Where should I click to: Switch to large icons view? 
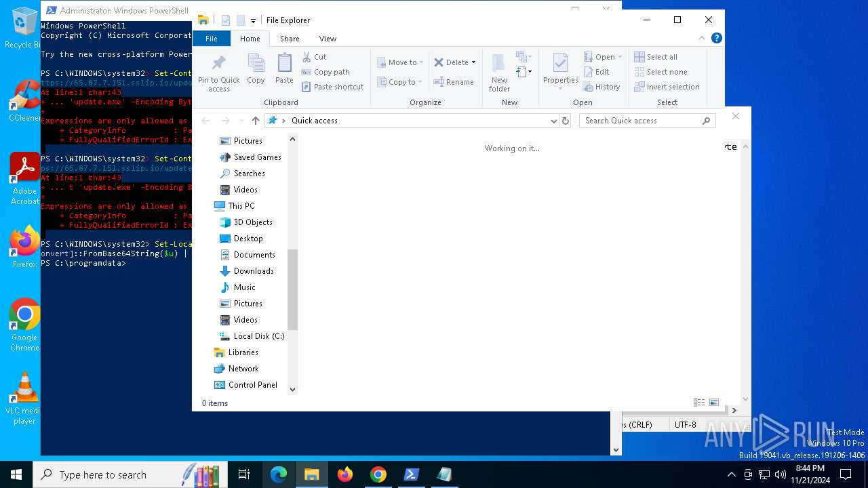(x=714, y=403)
